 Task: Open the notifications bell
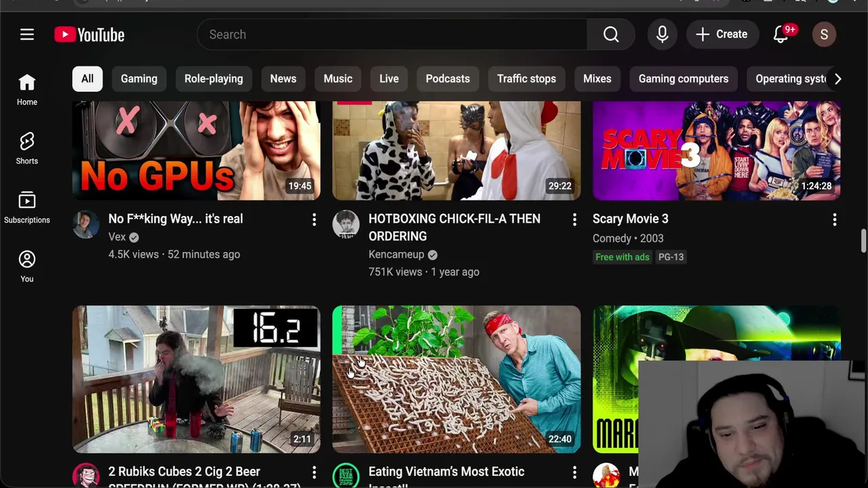[x=781, y=35]
